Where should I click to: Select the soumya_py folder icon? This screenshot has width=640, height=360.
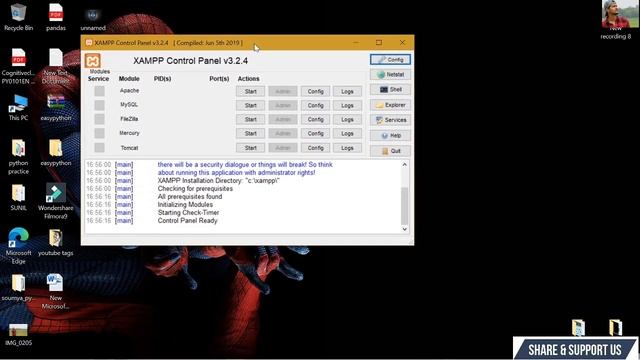click(x=18, y=288)
